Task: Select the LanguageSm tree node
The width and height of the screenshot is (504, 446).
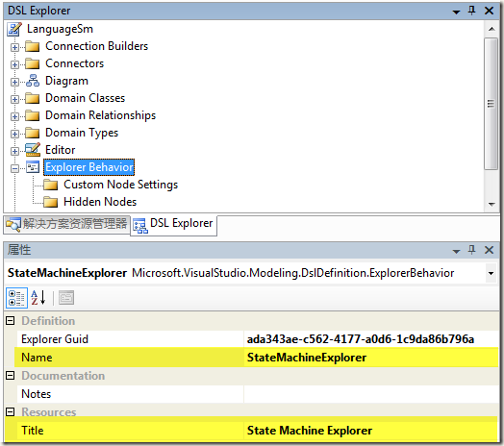Action: point(60,29)
